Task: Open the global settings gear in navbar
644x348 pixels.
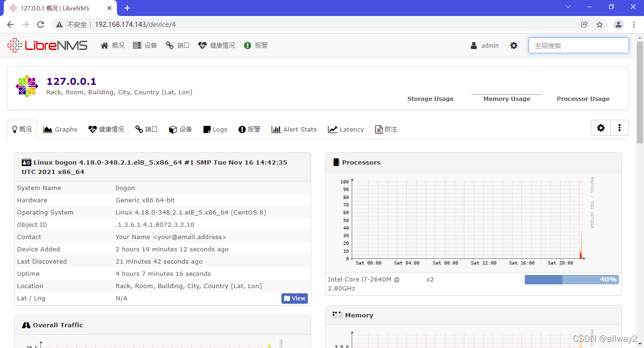Action: [x=514, y=45]
